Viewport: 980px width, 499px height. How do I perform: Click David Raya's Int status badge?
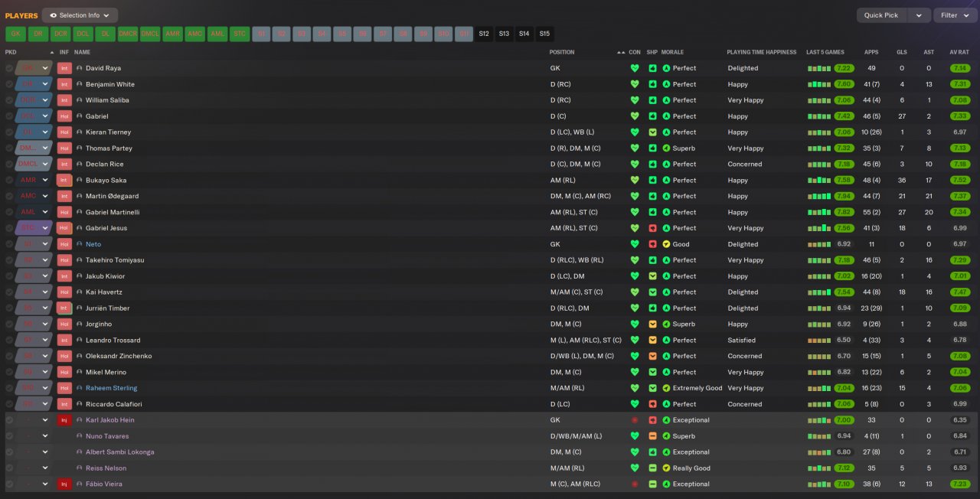click(x=64, y=68)
